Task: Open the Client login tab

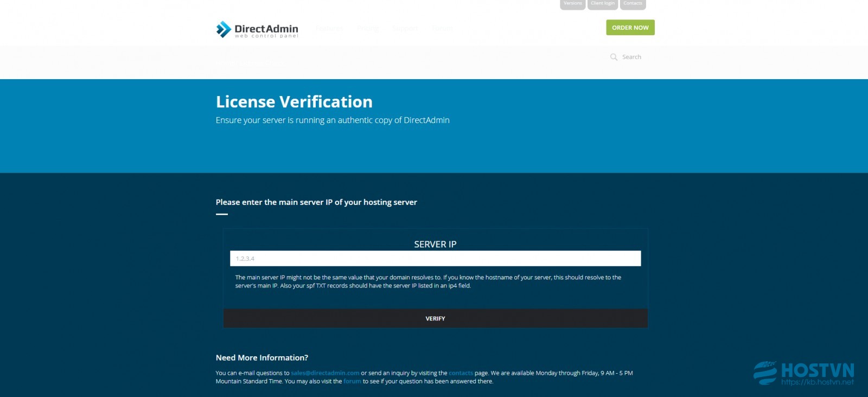Action: coord(603,4)
